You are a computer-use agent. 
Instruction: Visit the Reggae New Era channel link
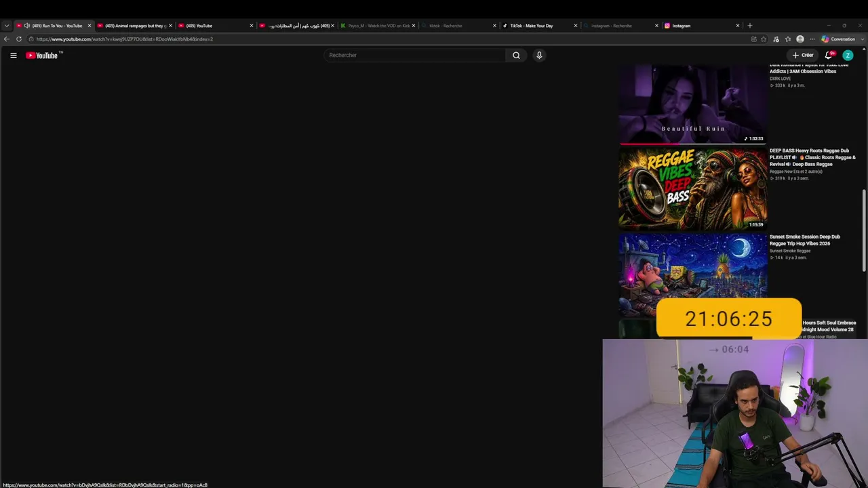coord(796,171)
